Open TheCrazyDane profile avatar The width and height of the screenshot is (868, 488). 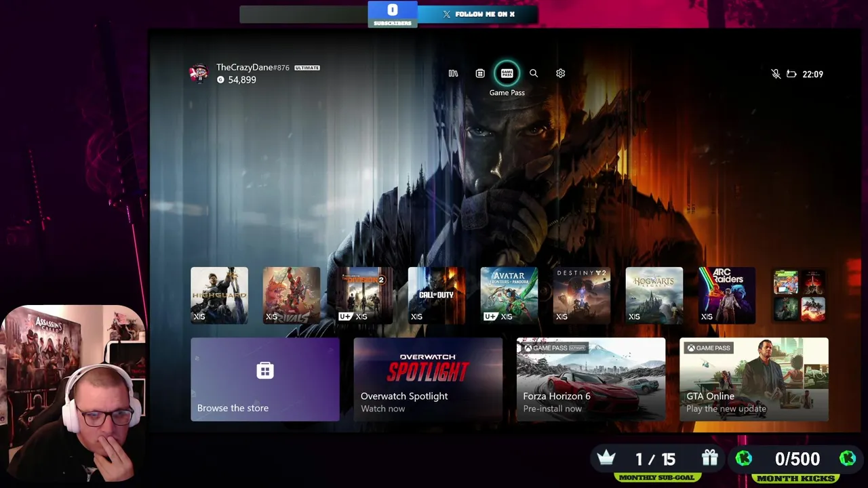coord(199,73)
